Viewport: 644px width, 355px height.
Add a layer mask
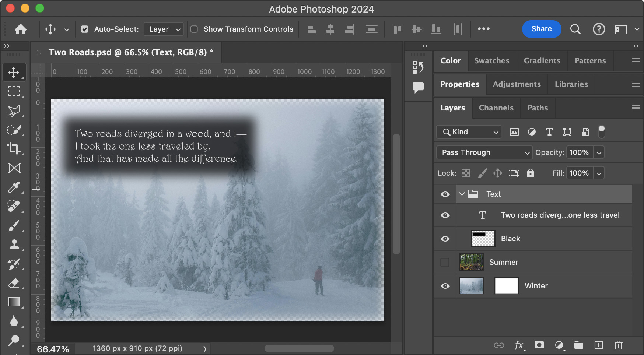(539, 345)
